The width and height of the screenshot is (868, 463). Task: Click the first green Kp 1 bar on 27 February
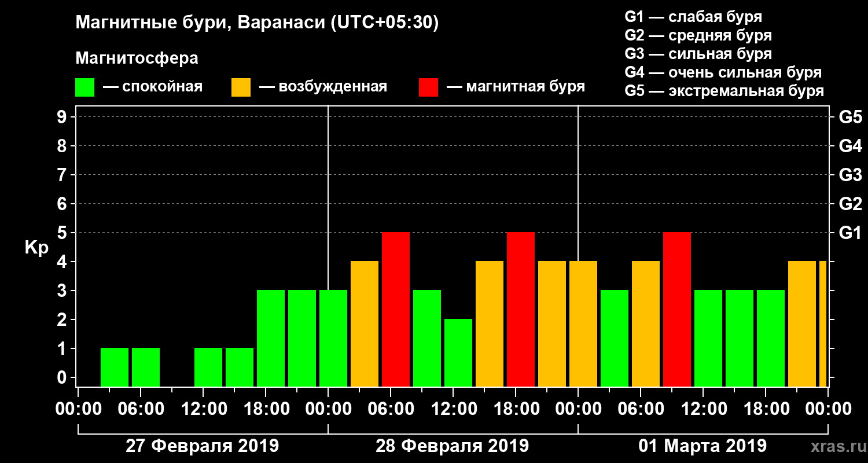click(115, 367)
